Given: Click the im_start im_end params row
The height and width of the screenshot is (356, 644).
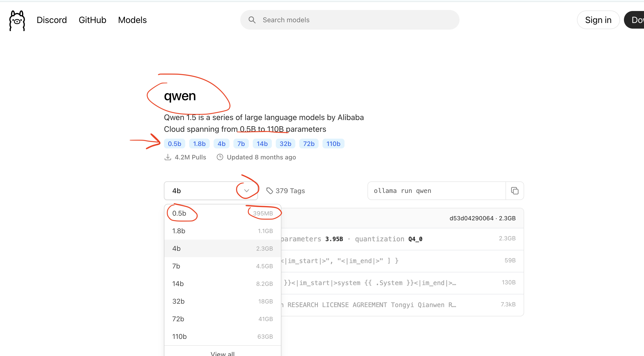Looking at the screenshot, I should 402,261.
